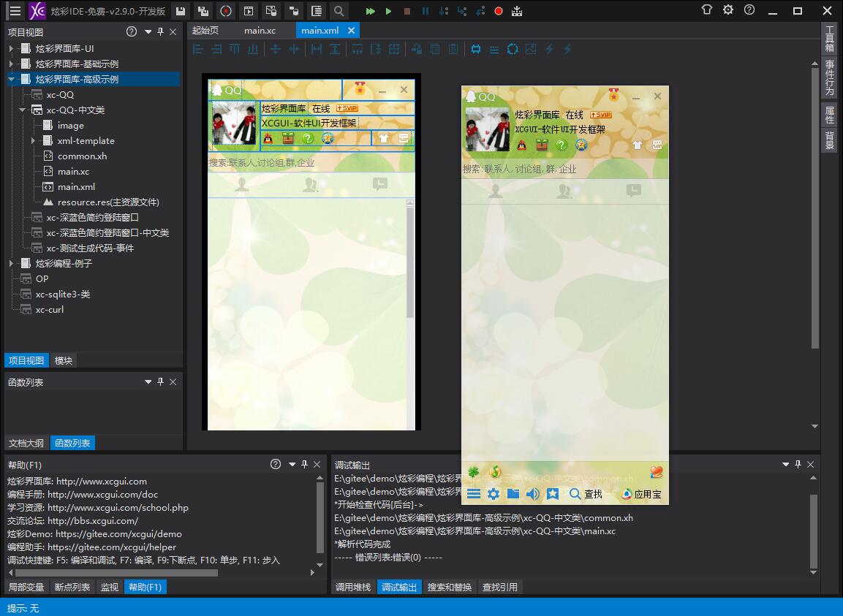Collapse the 炫彩界面库-高级示例 tree node
Screen dimensions: 843x616
(x=11, y=80)
